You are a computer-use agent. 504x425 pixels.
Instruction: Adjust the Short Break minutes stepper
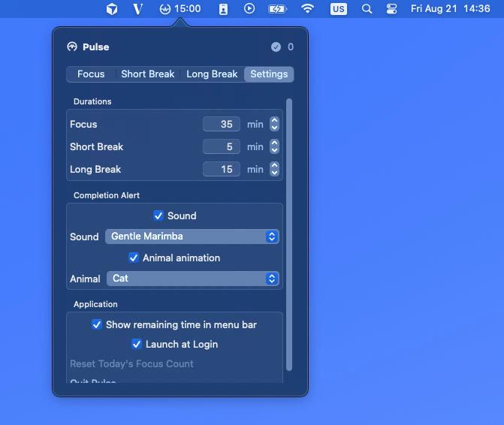click(x=274, y=146)
